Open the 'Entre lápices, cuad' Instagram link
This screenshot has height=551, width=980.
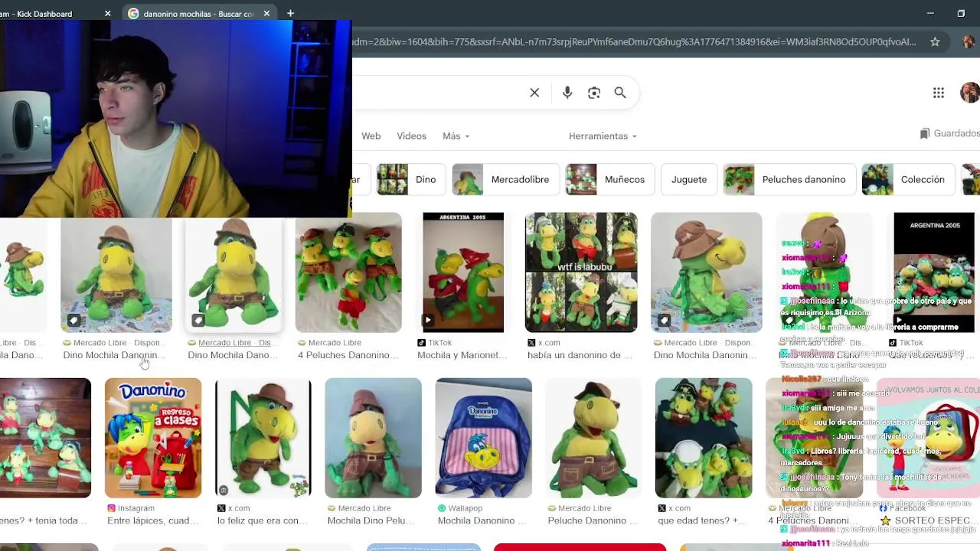click(153, 520)
